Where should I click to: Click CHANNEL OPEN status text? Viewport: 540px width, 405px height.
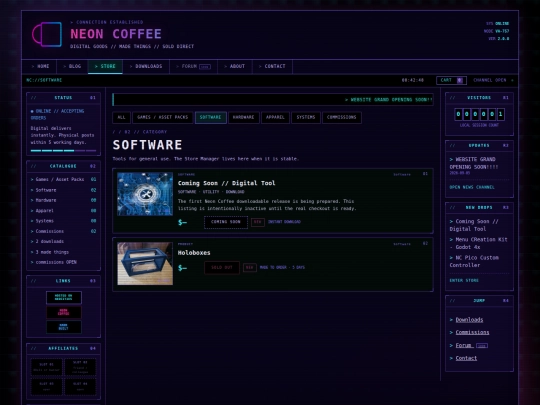pos(490,80)
